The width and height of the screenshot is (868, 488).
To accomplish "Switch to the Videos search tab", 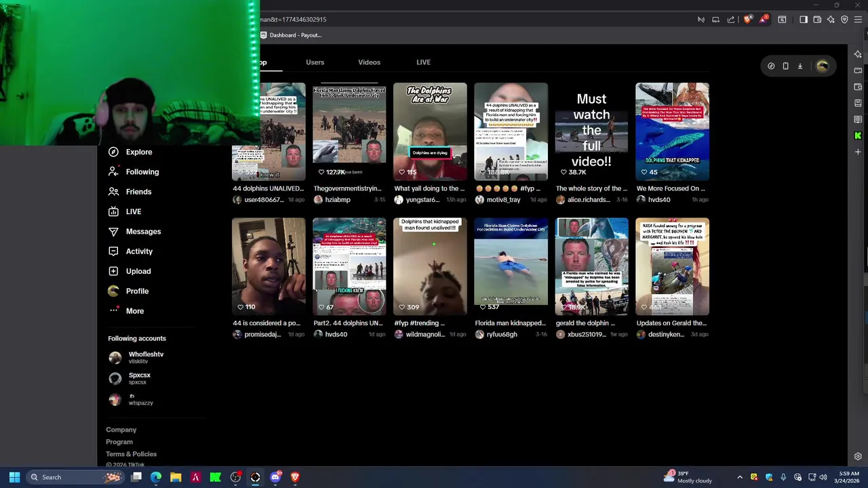I will [369, 62].
